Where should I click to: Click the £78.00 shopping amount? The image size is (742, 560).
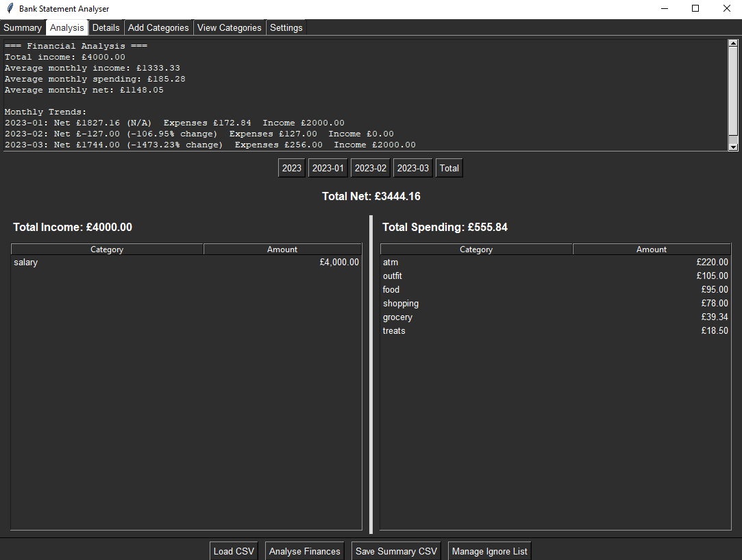[x=715, y=304]
